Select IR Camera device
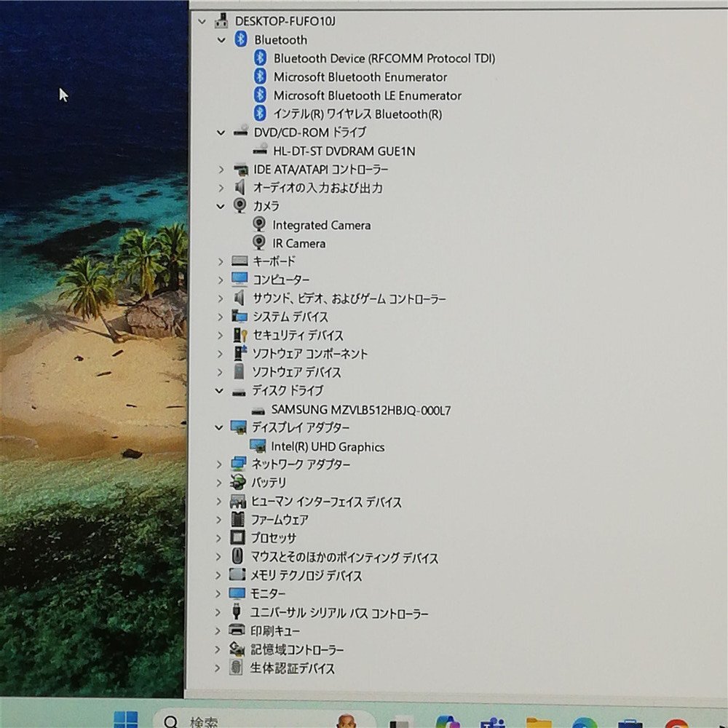This screenshot has height=728, width=728. coord(298,243)
